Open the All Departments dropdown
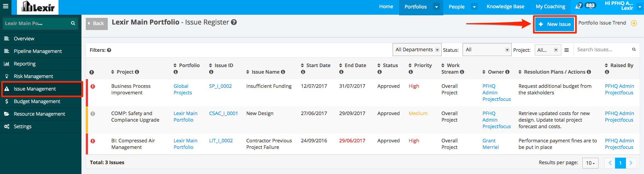 [417, 50]
